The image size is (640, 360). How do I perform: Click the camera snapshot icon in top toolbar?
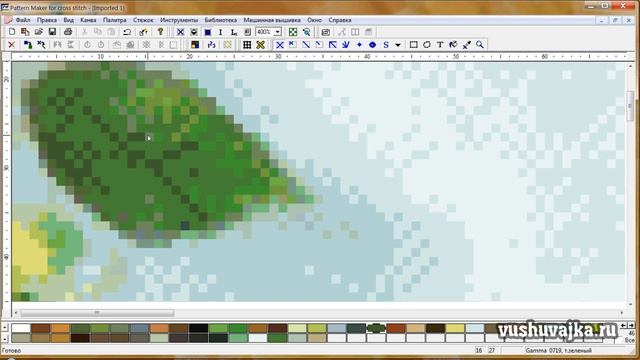(x=325, y=32)
